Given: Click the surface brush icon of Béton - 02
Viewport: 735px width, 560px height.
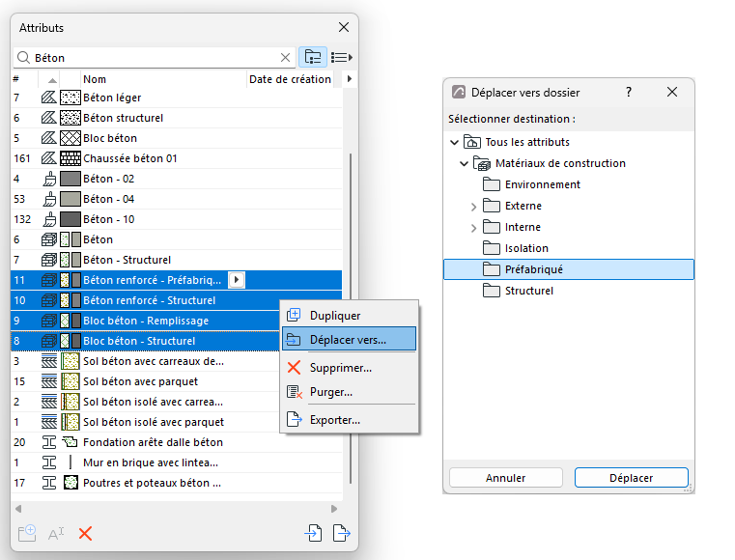Looking at the screenshot, I should pos(49,179).
